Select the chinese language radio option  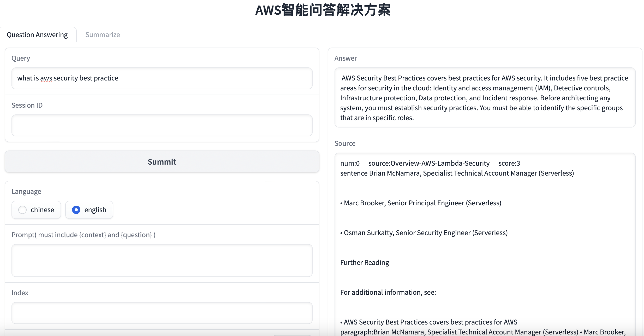pos(23,210)
